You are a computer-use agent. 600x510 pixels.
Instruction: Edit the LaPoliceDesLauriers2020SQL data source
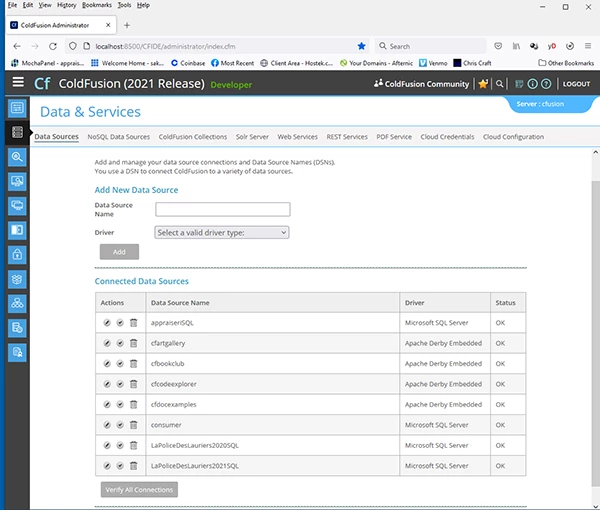[x=107, y=445]
